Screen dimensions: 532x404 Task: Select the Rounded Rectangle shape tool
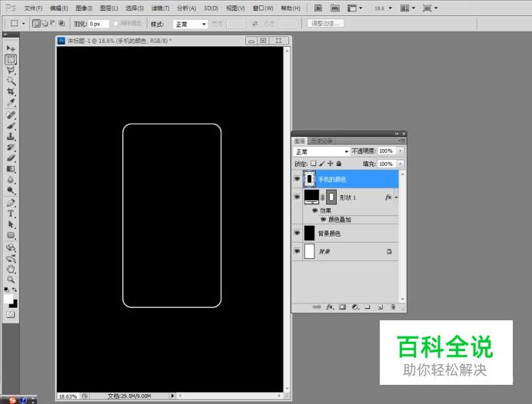point(11,235)
